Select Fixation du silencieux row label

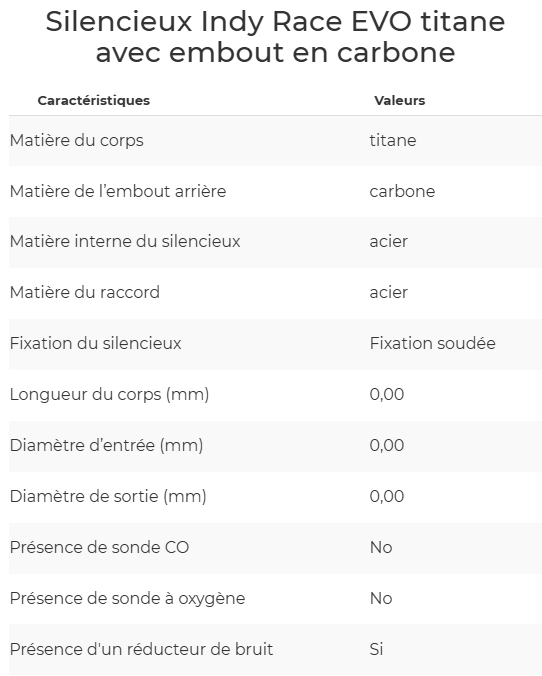(x=95, y=343)
